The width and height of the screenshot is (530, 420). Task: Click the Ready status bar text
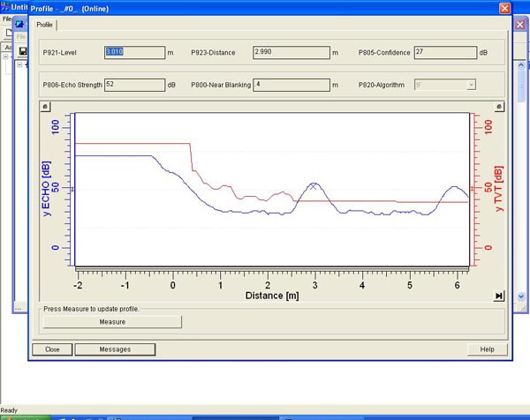[9, 410]
